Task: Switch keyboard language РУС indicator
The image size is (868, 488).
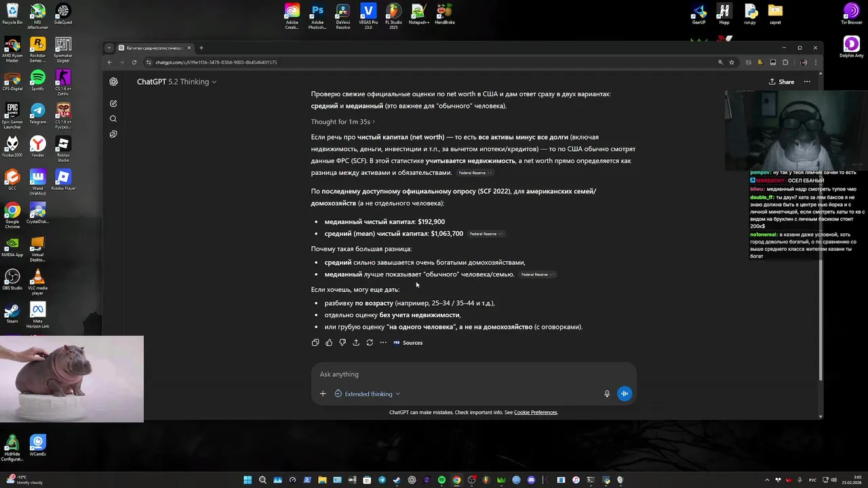Action: [812, 480]
